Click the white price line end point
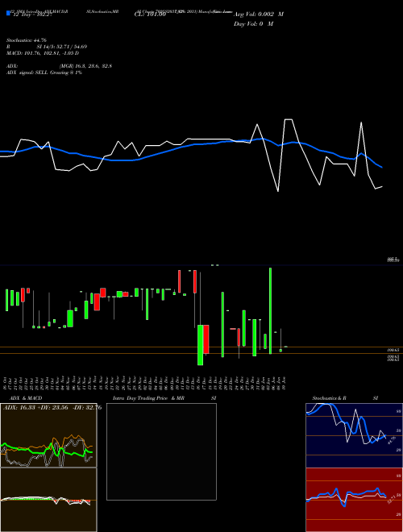This screenshot has width=403, height=532. [382, 187]
